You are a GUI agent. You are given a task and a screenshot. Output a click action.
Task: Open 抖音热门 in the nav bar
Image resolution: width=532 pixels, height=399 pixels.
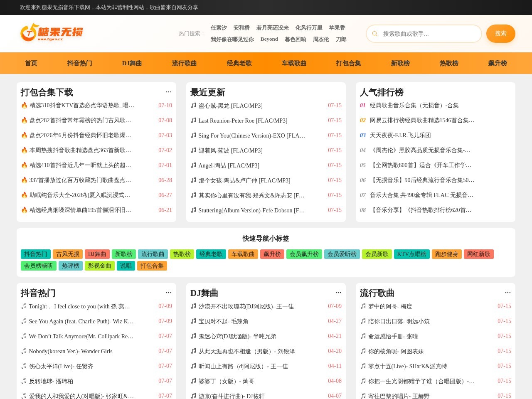pos(80,63)
